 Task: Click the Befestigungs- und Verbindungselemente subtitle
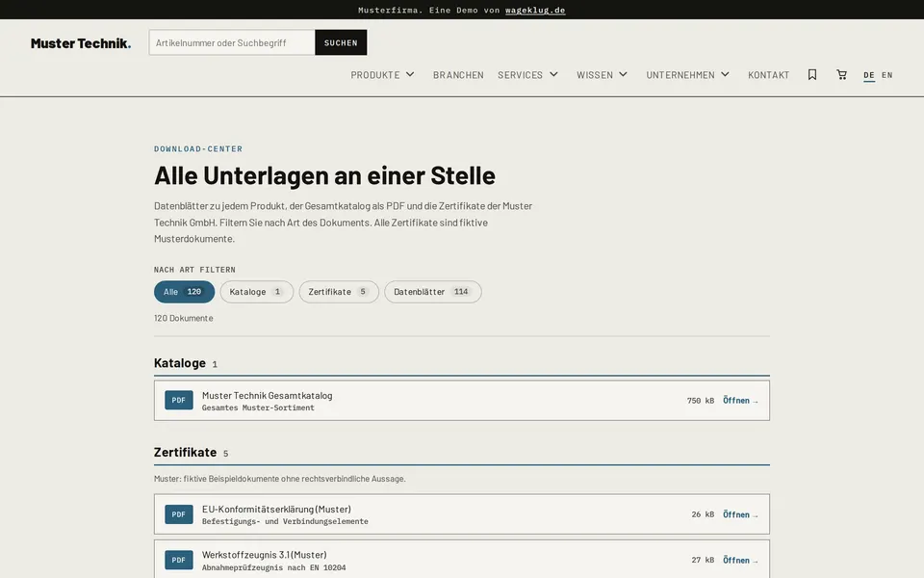[285, 521]
